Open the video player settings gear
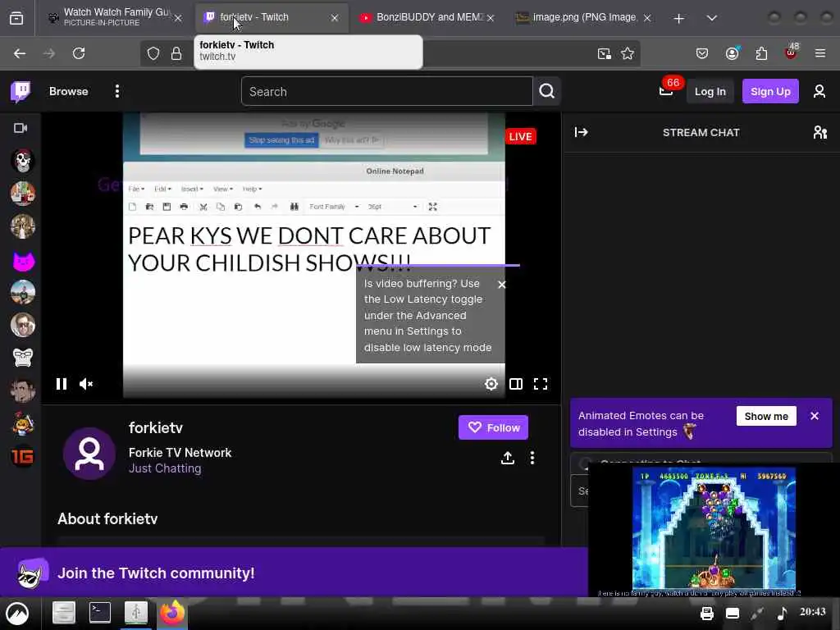 491,384
